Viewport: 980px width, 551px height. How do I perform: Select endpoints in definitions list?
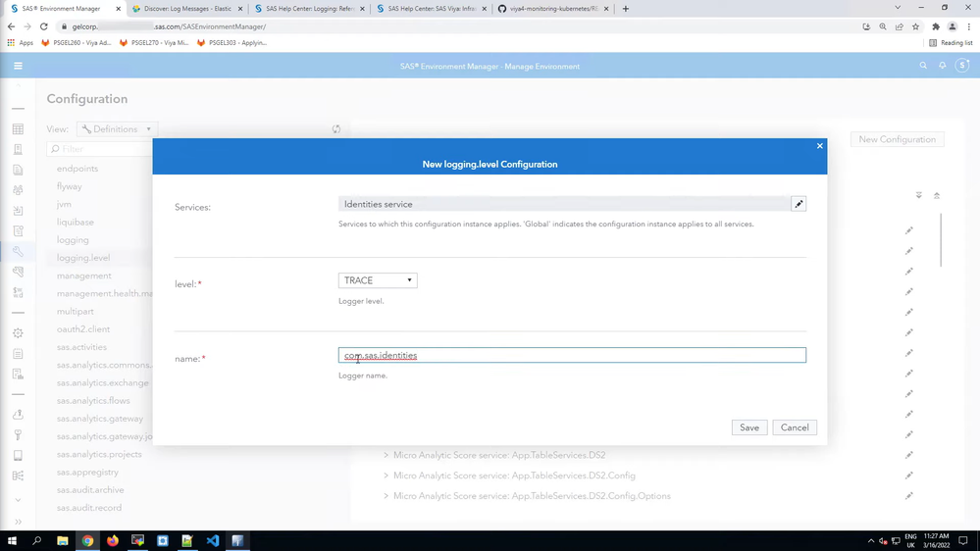coord(77,169)
